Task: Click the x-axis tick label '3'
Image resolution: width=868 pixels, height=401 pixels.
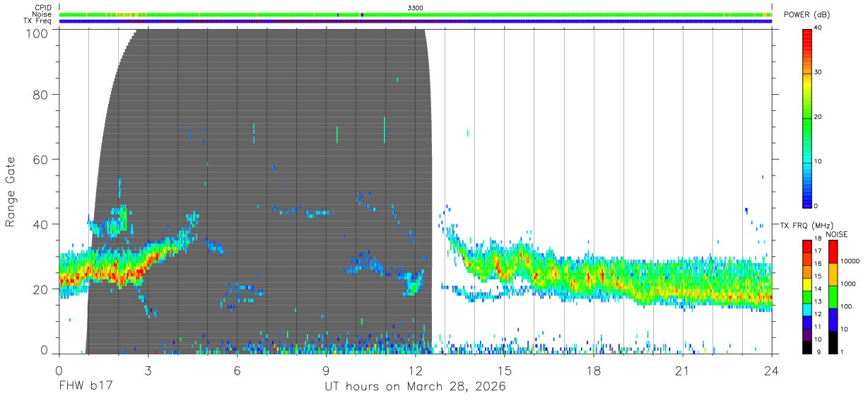Action: coord(148,371)
